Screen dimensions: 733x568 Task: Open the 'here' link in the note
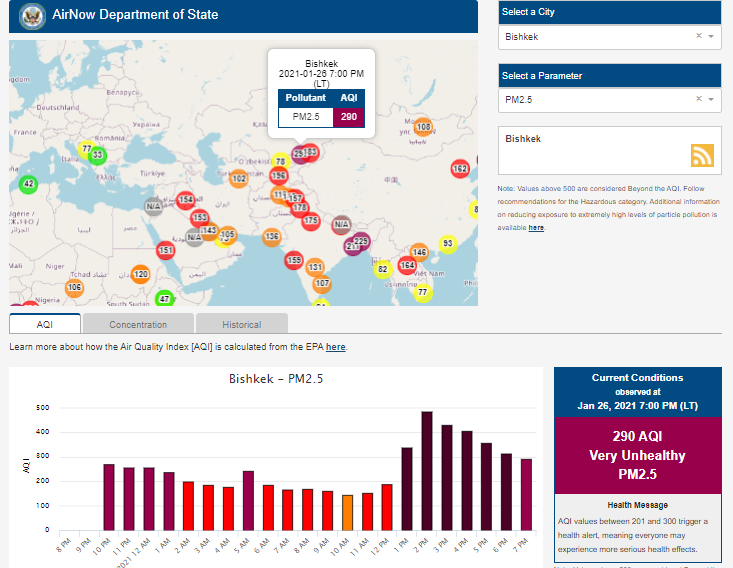(536, 228)
